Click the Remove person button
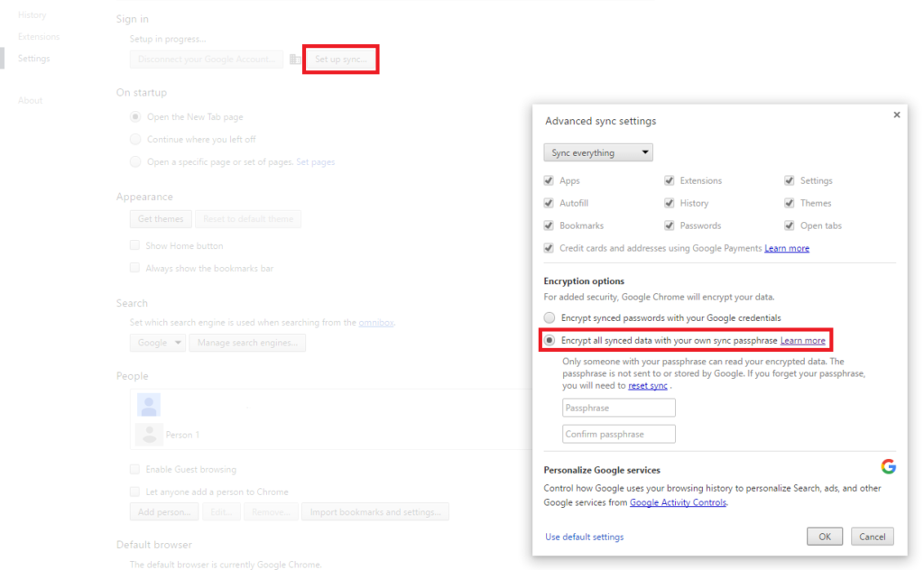Viewport: 924px width, 570px height. 271,511
